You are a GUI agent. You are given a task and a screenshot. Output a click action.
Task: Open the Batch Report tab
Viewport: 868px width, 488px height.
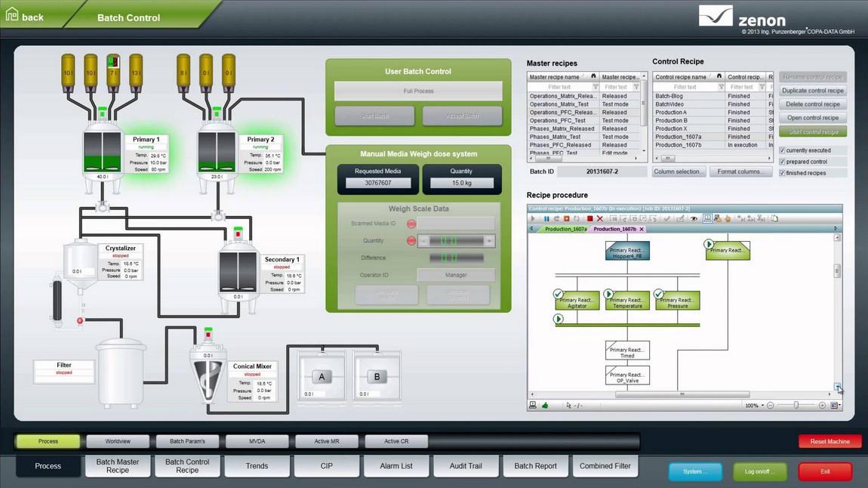coord(535,465)
